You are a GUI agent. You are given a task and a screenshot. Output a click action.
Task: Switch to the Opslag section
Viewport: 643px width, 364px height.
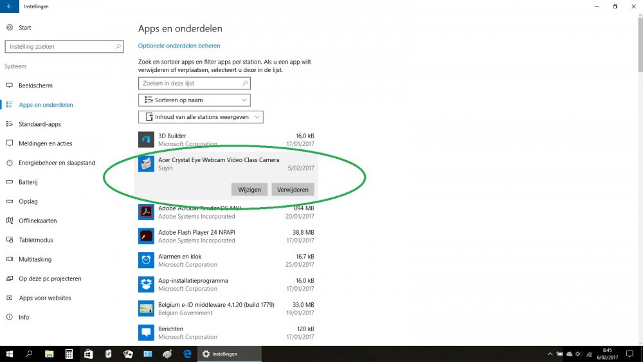(28, 201)
